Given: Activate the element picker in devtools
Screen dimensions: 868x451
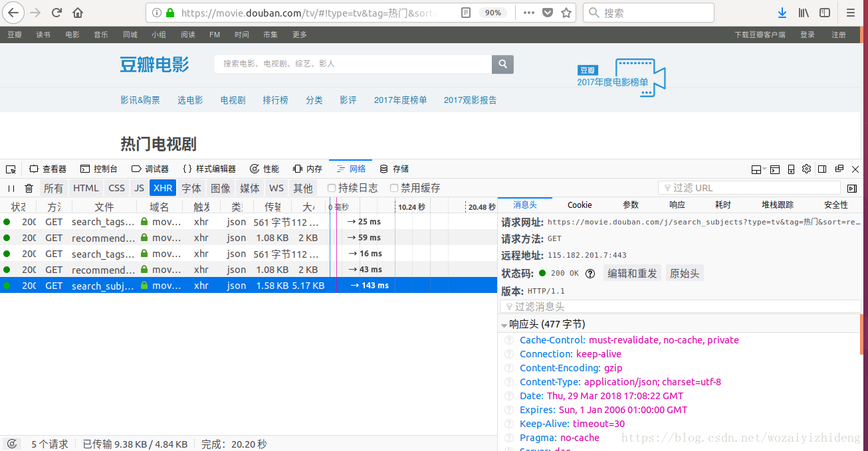Looking at the screenshot, I should 11,169.
